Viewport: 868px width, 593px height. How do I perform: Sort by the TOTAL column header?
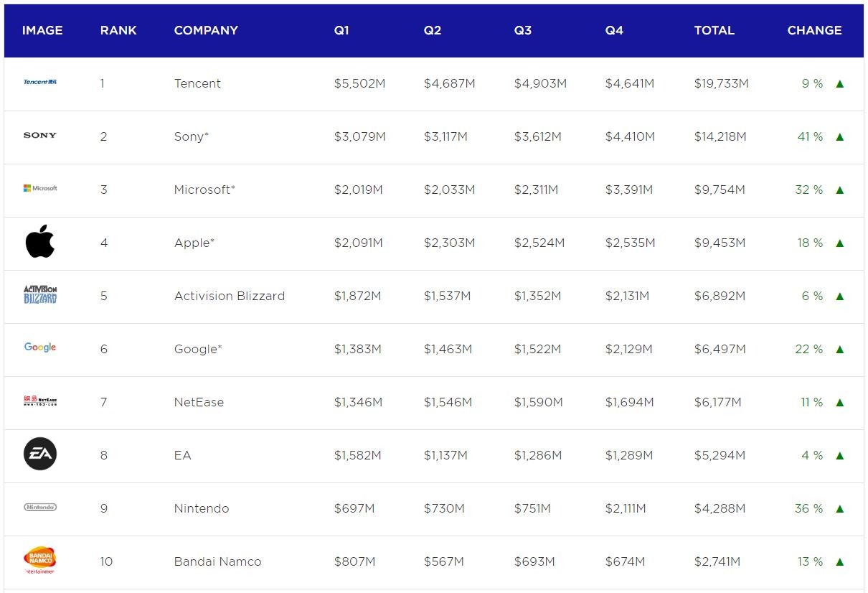pos(714,30)
